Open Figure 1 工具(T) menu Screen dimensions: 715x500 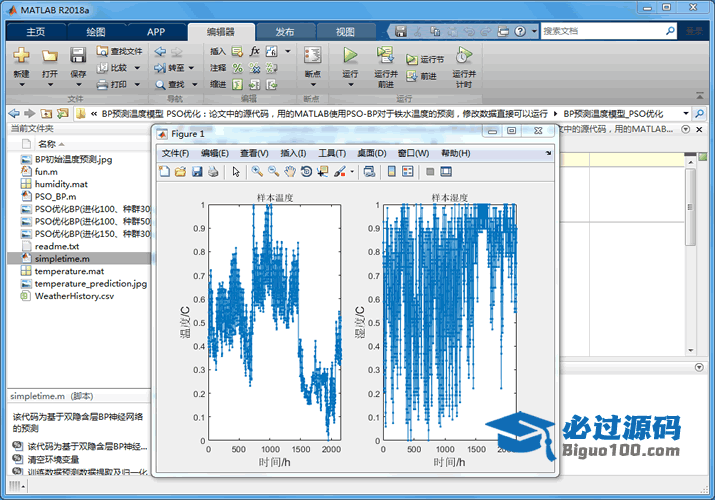(332, 153)
